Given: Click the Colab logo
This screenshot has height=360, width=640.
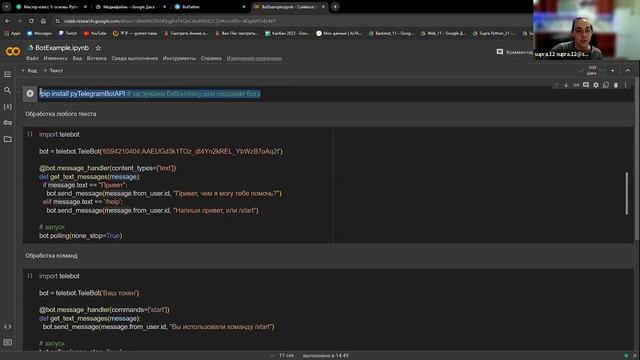Looking at the screenshot, I should tap(13, 51).
